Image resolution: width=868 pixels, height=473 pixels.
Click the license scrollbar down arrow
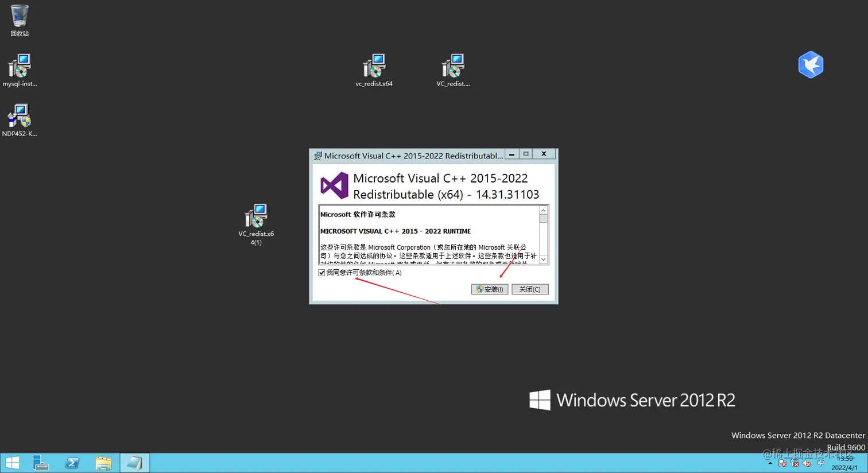pyautogui.click(x=543, y=259)
